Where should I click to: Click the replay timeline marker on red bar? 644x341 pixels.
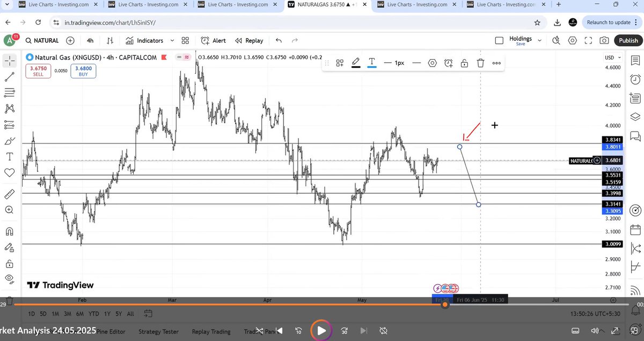coord(445,304)
